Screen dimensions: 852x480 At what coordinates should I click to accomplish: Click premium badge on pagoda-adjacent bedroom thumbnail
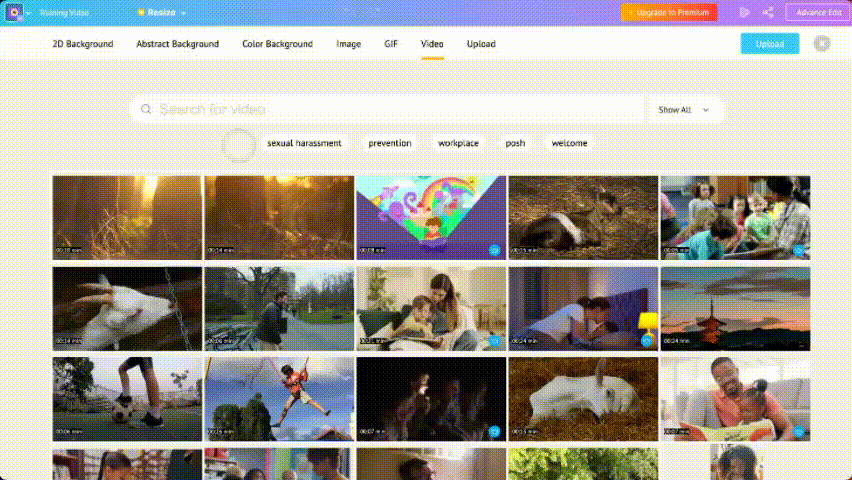click(x=646, y=341)
